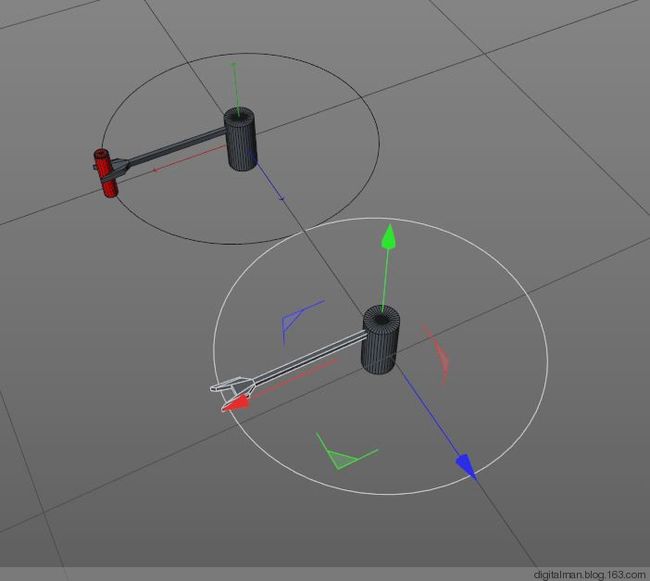Click the small red axis arrow on upper model
The height and width of the screenshot is (581, 650).
click(x=154, y=169)
